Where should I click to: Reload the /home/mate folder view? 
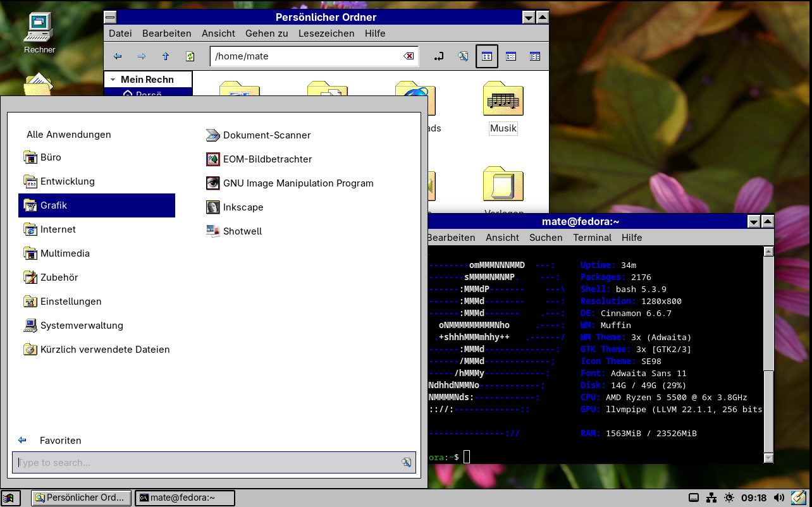(190, 56)
